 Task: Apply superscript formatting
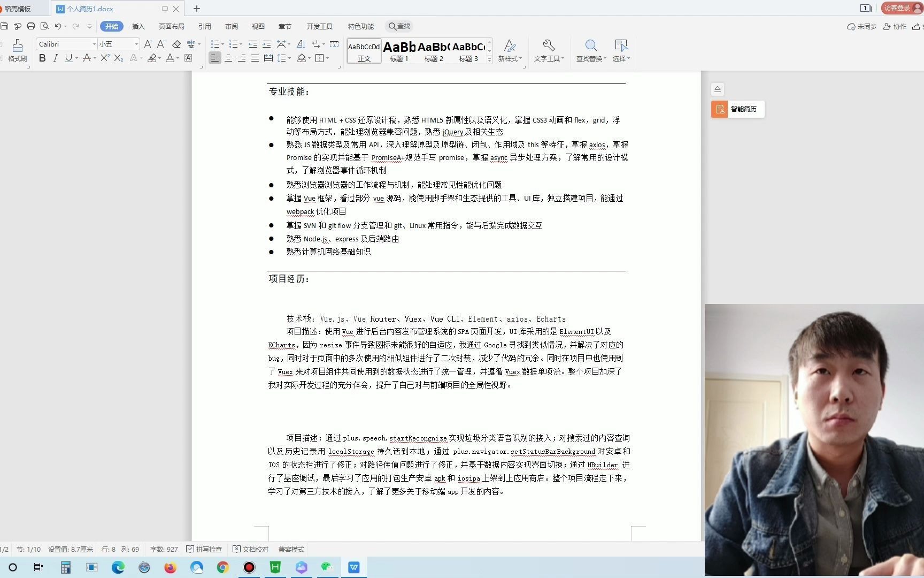(105, 58)
